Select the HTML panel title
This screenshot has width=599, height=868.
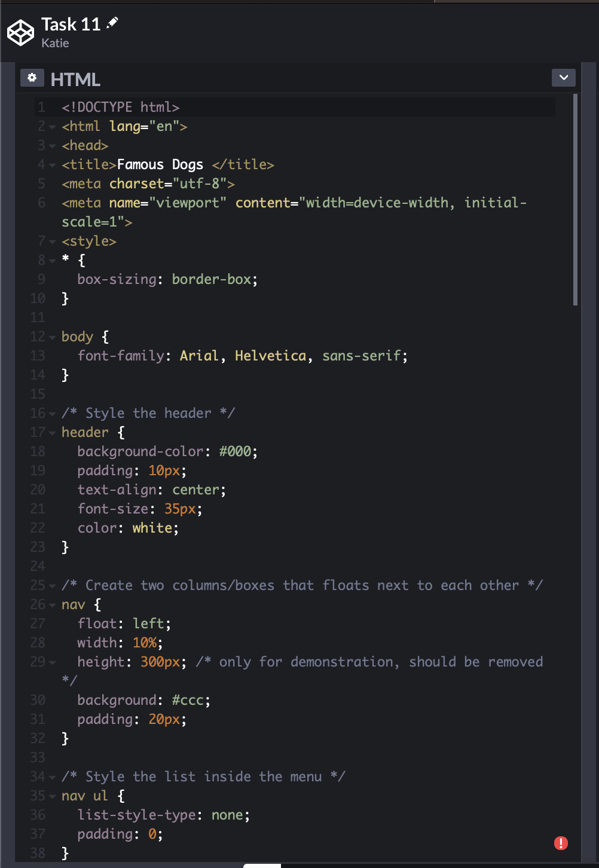click(x=75, y=80)
